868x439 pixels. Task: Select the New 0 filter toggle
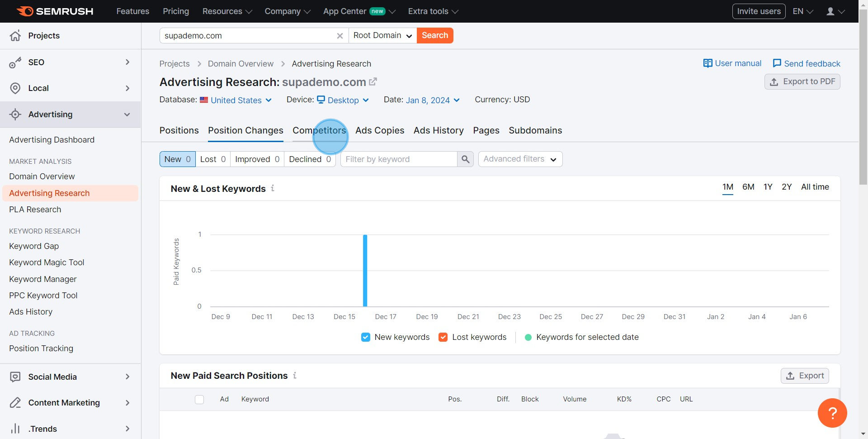click(x=178, y=159)
